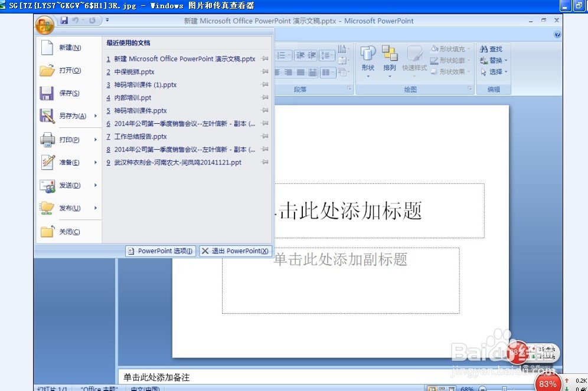Open 准备(E) menu entry
588x391 pixels.
(69, 162)
